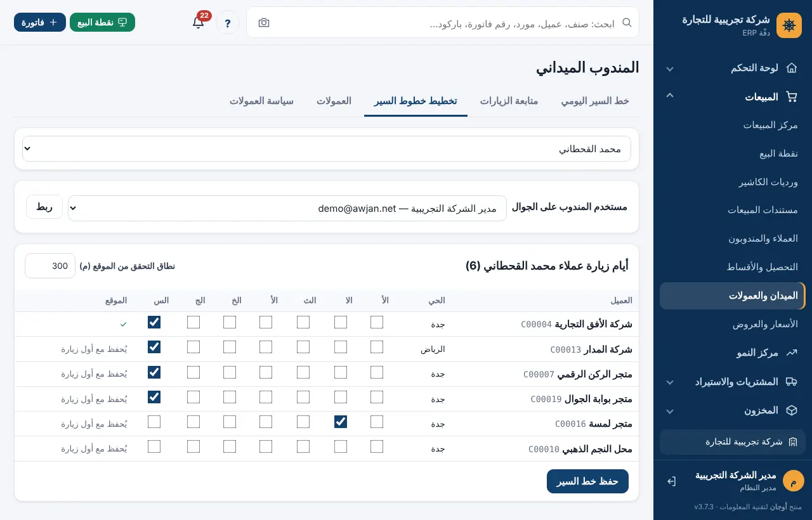
Task: Open the camera barcode scanner icon
Action: [x=264, y=23]
